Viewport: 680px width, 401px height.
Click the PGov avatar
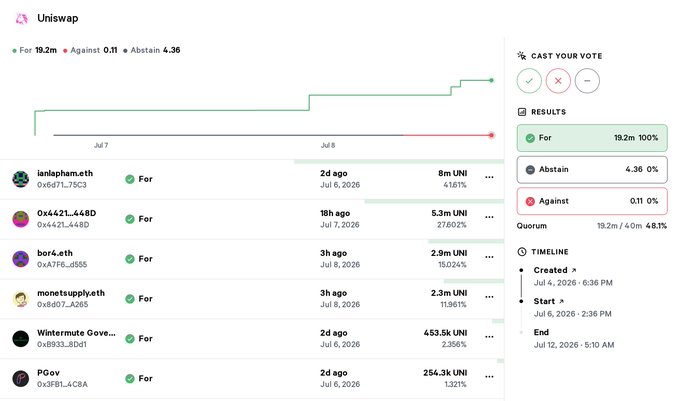pos(20,378)
